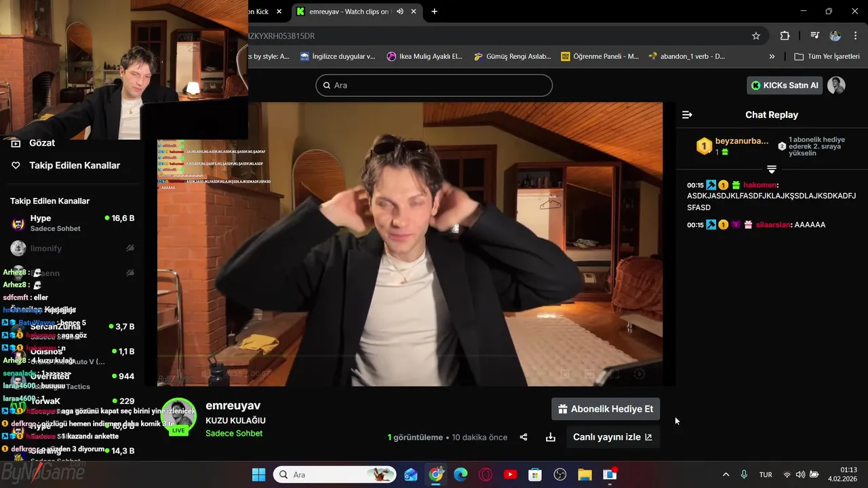This screenshot has width=868, height=488.
Task: Play or pause the clip video
Action: click(x=410, y=244)
